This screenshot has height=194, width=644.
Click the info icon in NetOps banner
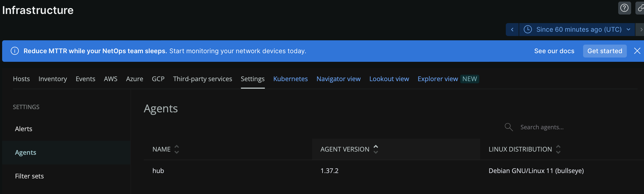tap(15, 51)
